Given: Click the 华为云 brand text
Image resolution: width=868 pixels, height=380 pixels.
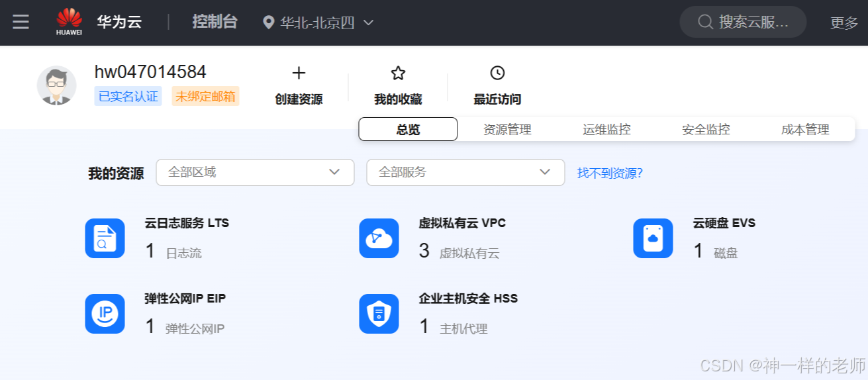Looking at the screenshot, I should (119, 22).
